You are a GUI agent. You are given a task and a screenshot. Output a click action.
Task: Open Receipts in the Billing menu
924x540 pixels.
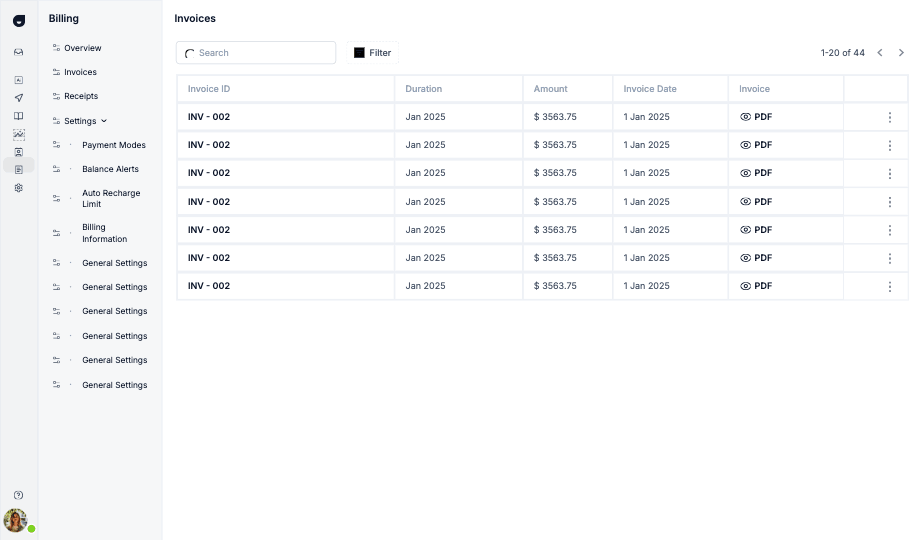tap(81, 96)
